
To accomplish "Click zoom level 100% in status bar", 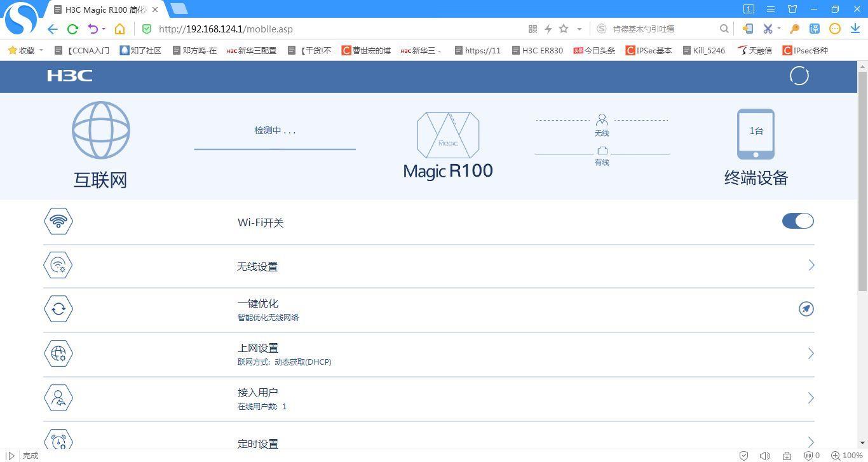I will (847, 455).
